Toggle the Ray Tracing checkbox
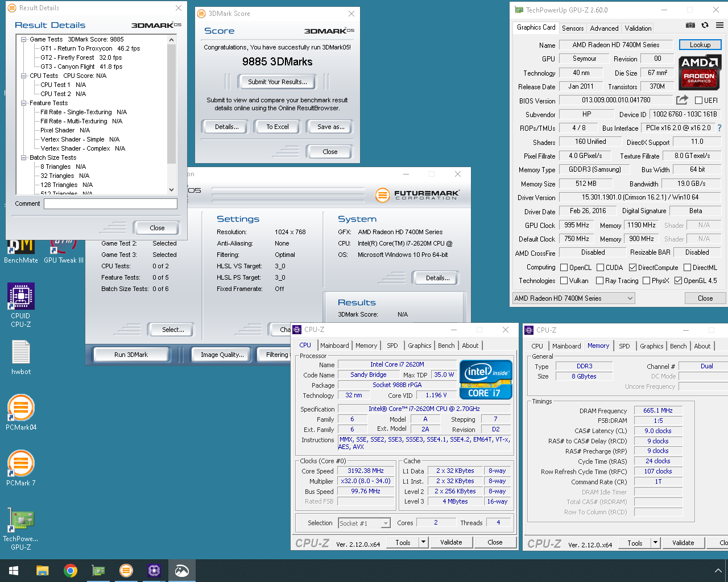728x582 pixels. point(599,281)
